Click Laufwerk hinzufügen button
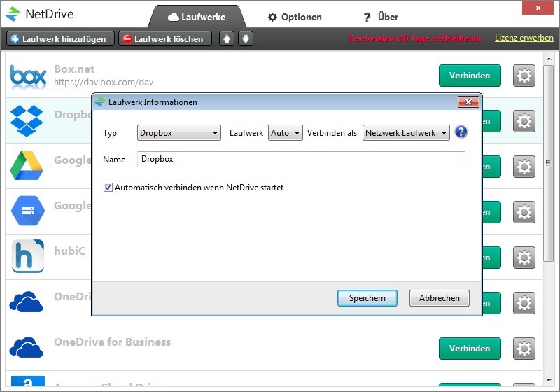The width and height of the screenshot is (560, 392). tap(60, 38)
